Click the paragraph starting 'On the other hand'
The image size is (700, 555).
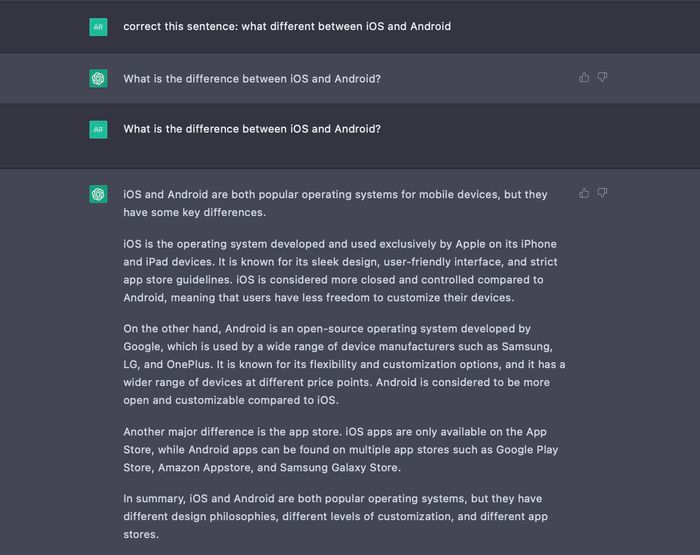click(x=344, y=364)
